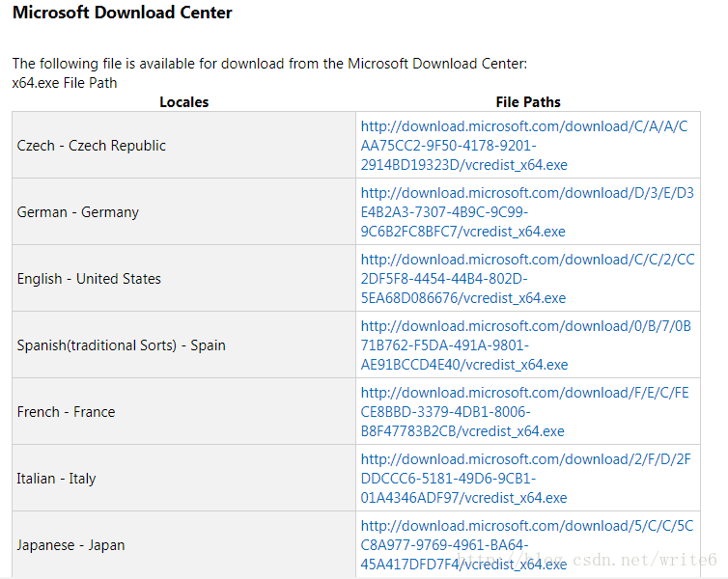Screen dimensions: 728x579
Task: Select the 'English - United States' locale cell
Action: [x=183, y=278]
